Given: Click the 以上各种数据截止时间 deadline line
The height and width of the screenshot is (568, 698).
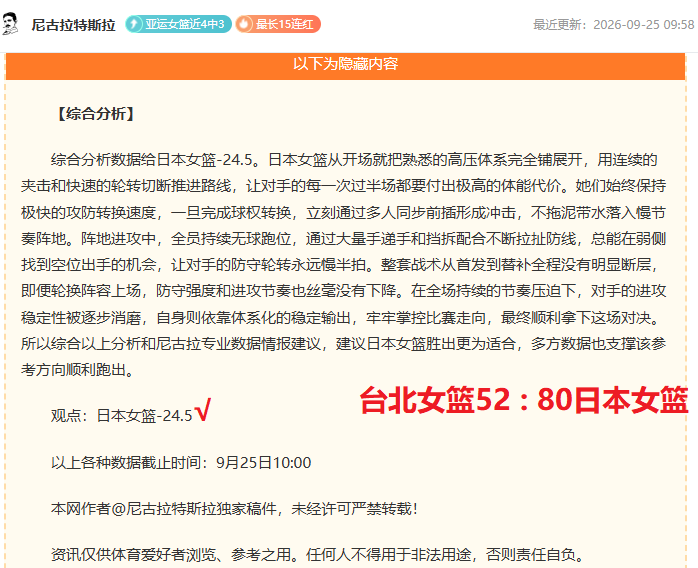Looking at the screenshot, I should click(x=181, y=463).
